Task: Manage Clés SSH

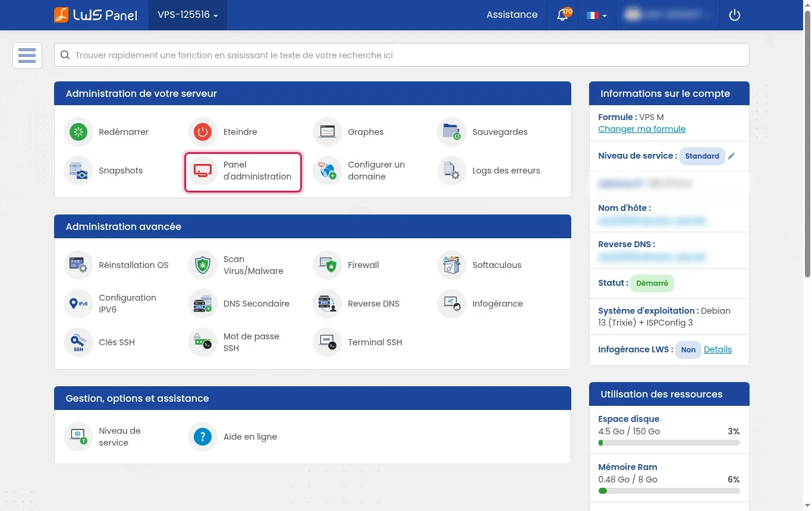Action: point(100,342)
